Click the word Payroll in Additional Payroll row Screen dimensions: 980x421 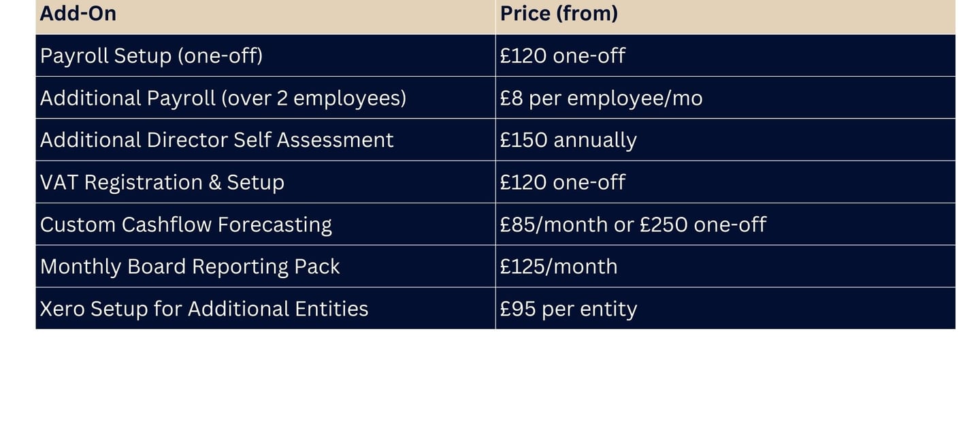(180, 99)
